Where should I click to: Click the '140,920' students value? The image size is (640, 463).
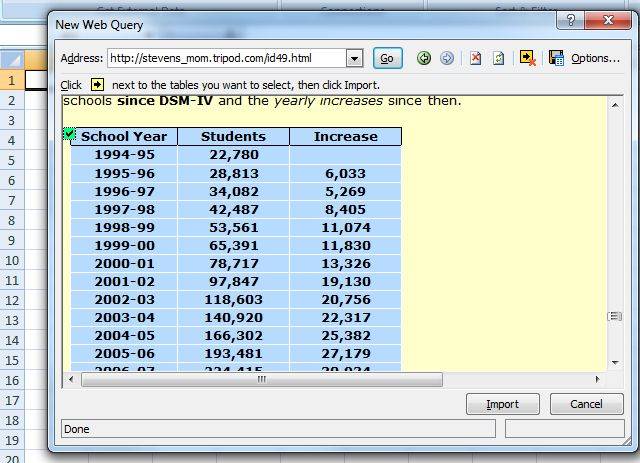tap(233, 317)
